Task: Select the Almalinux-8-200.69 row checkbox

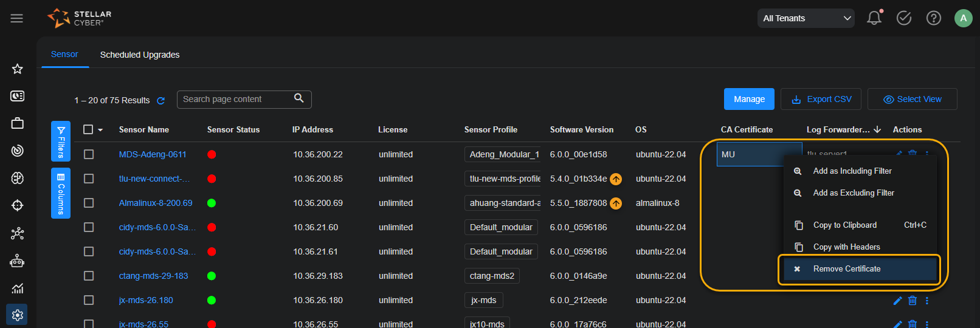Action: tap(89, 203)
